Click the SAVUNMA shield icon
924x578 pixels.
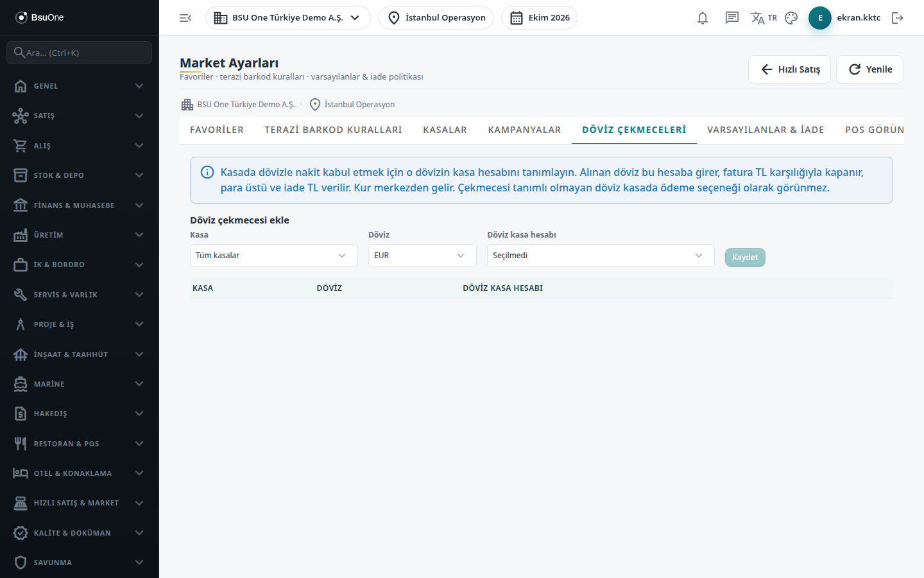point(21,563)
